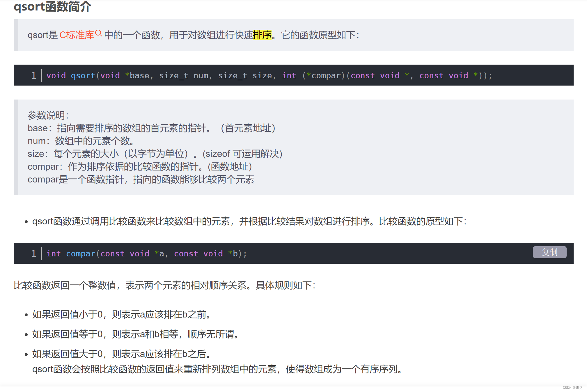Click the compar: 作为排序依据 description line
Image resolution: width=587 pixels, height=392 pixels.
pyautogui.click(x=140, y=166)
